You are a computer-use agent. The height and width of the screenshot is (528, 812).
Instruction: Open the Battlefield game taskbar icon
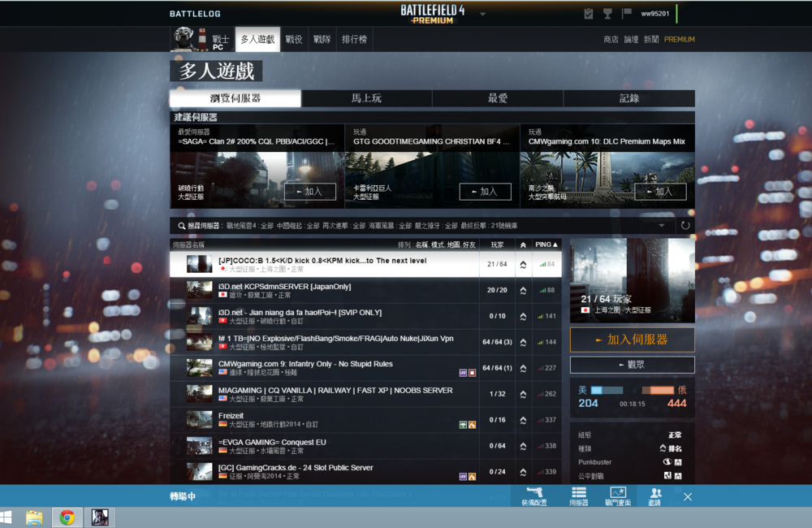tap(100, 517)
